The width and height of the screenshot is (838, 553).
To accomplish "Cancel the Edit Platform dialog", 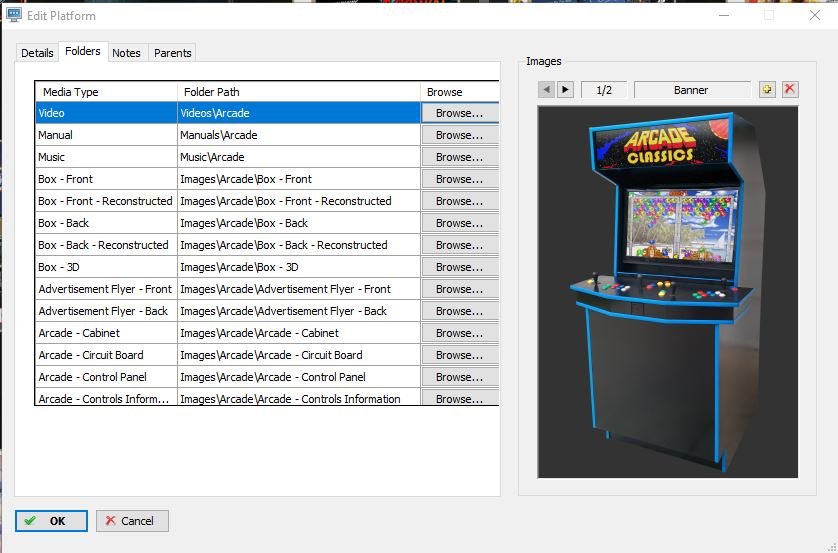I will [132, 521].
